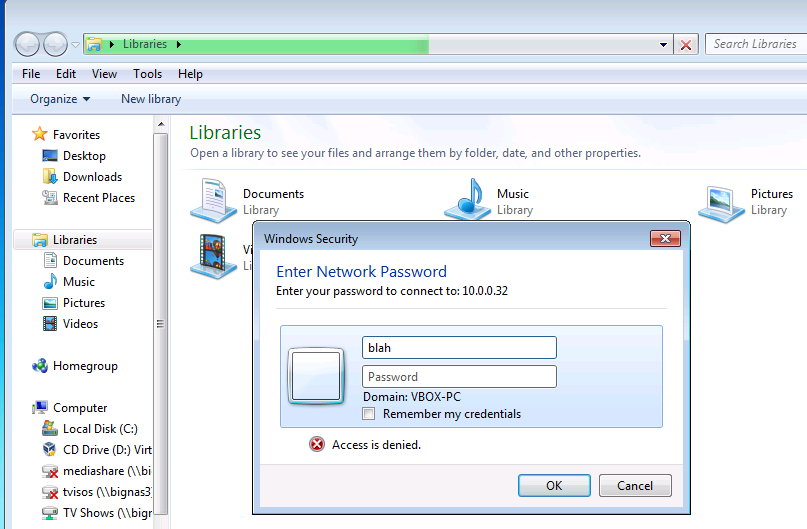The image size is (807, 529).
Task: Click the user account picture tile
Action: click(x=316, y=376)
